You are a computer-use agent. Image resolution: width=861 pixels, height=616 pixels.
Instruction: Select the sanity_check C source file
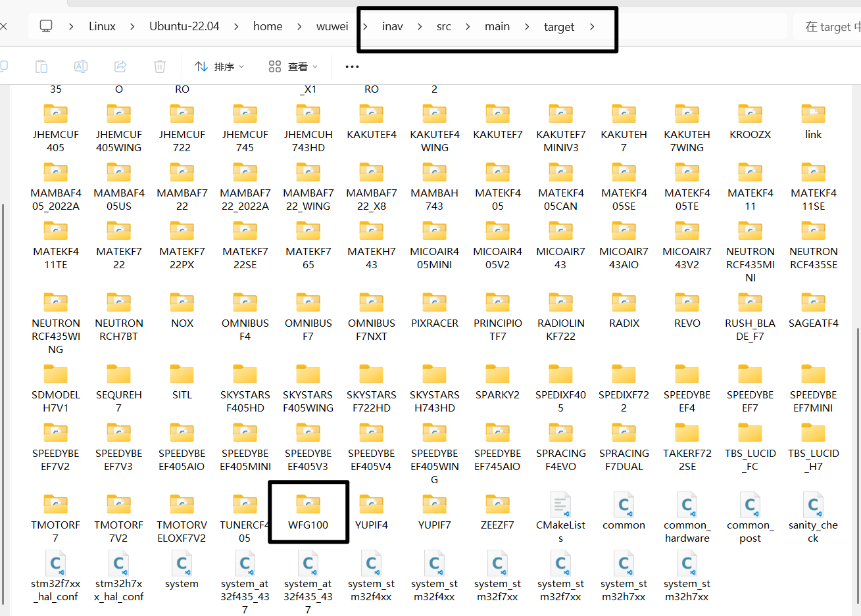tap(813, 505)
